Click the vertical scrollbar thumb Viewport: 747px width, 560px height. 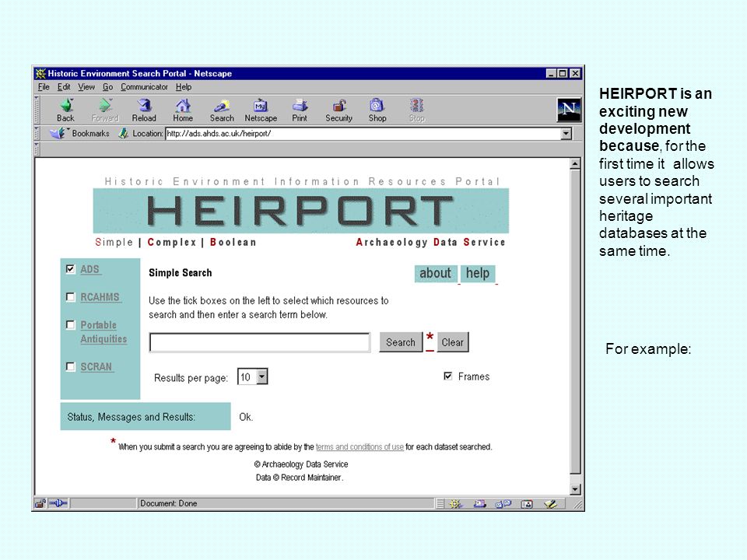click(x=575, y=322)
